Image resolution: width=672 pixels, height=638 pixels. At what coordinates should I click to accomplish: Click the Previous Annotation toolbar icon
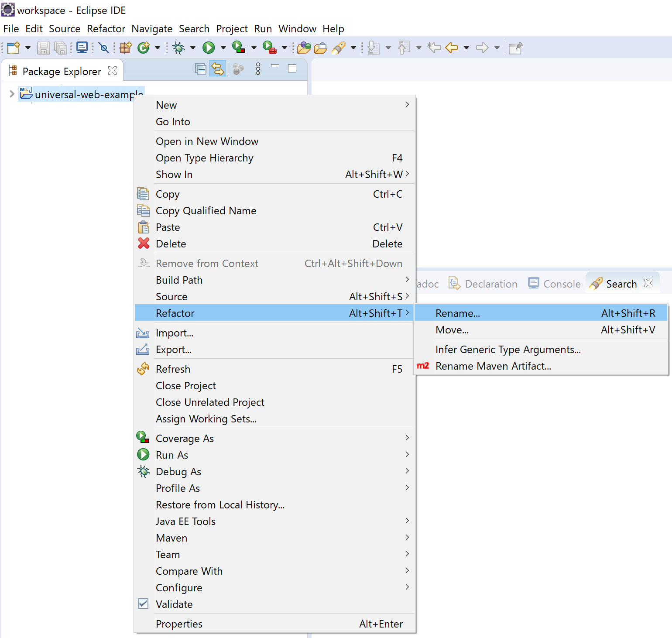pyautogui.click(x=404, y=48)
